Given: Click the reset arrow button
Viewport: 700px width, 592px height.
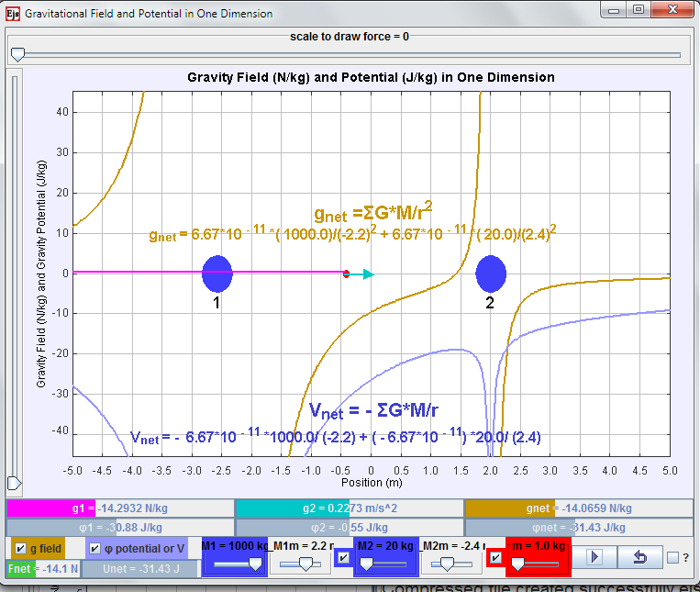Looking at the screenshot, I should [x=639, y=557].
